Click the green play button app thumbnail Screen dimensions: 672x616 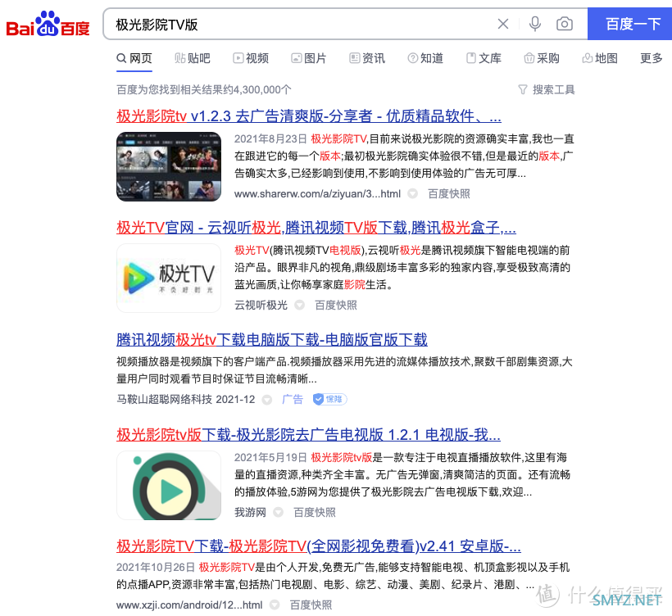tap(169, 486)
